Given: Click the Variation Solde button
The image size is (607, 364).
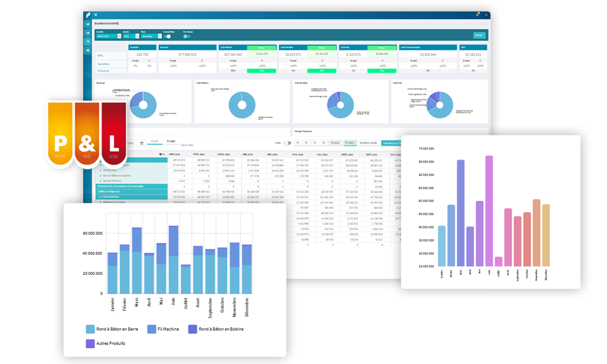Looking at the screenshot, I should [x=368, y=143].
